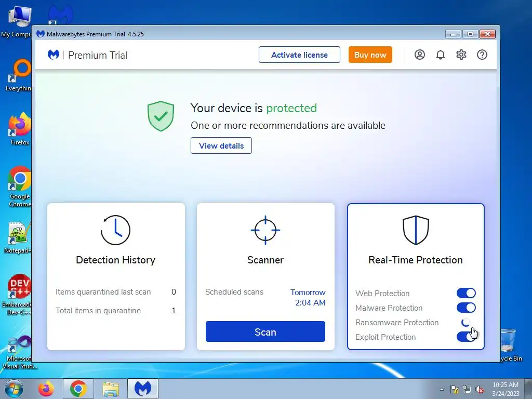532x399 pixels.
Task: Open the account profile icon
Action: [x=420, y=55]
